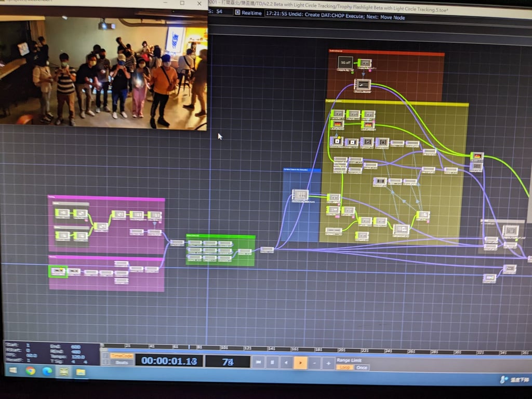Image resolution: width=532 pixels, height=399 pixels.
Task: Switch range limit to Once
Action: click(362, 367)
